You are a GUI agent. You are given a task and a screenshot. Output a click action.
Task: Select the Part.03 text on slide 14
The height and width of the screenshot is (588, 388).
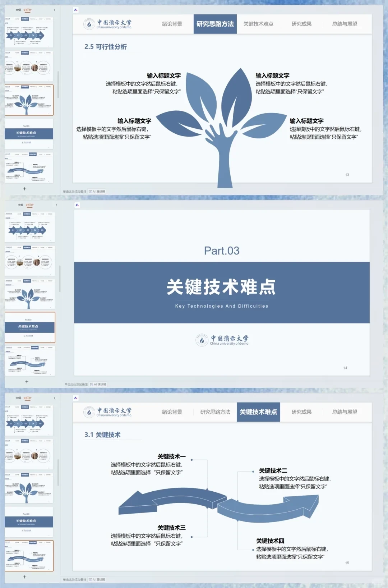click(x=222, y=251)
